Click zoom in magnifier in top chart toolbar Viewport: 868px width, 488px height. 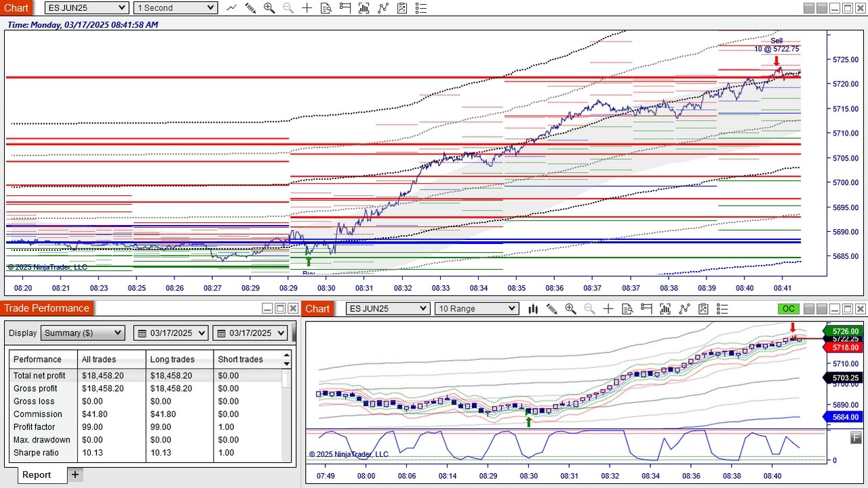tap(269, 7)
